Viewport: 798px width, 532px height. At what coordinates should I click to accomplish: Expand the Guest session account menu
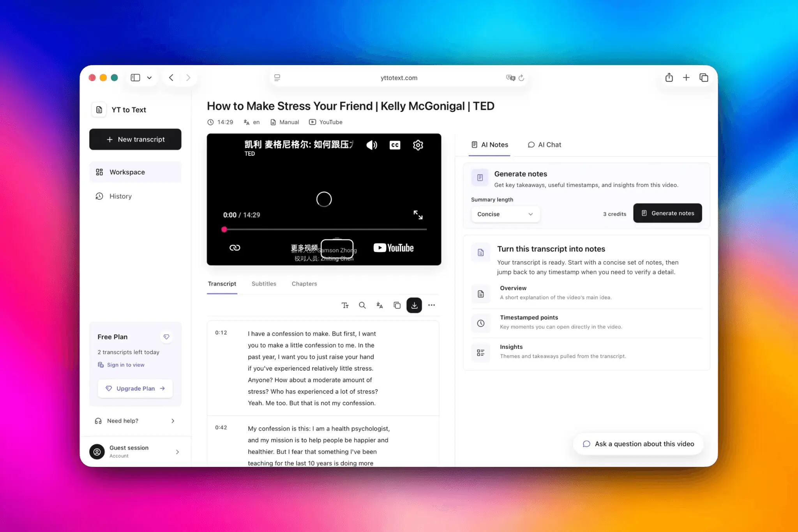point(135,452)
